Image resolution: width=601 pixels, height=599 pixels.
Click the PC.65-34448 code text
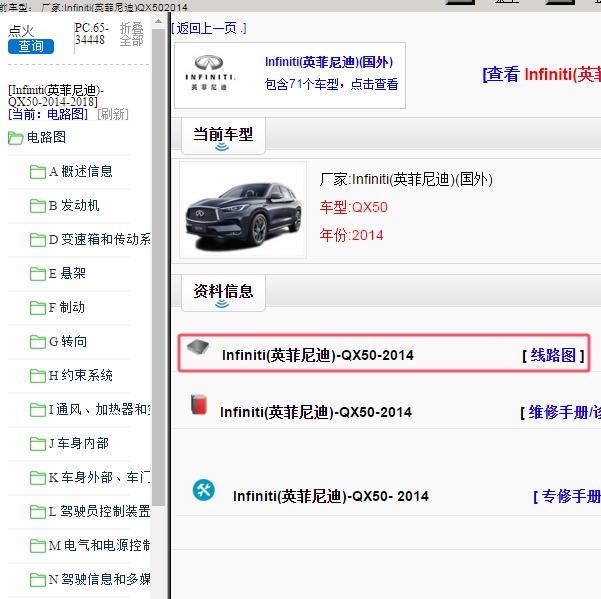tap(92, 34)
